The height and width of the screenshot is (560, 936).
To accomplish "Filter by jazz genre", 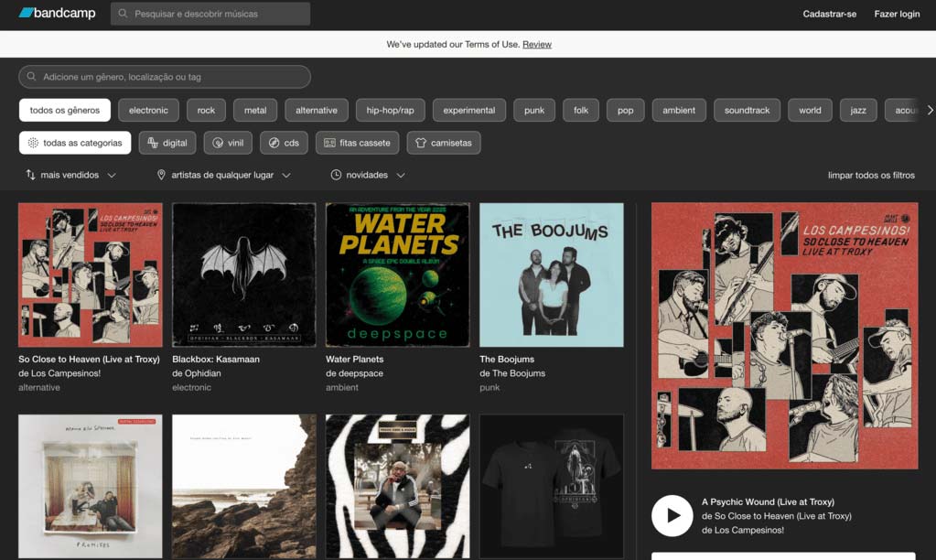I will tap(858, 110).
